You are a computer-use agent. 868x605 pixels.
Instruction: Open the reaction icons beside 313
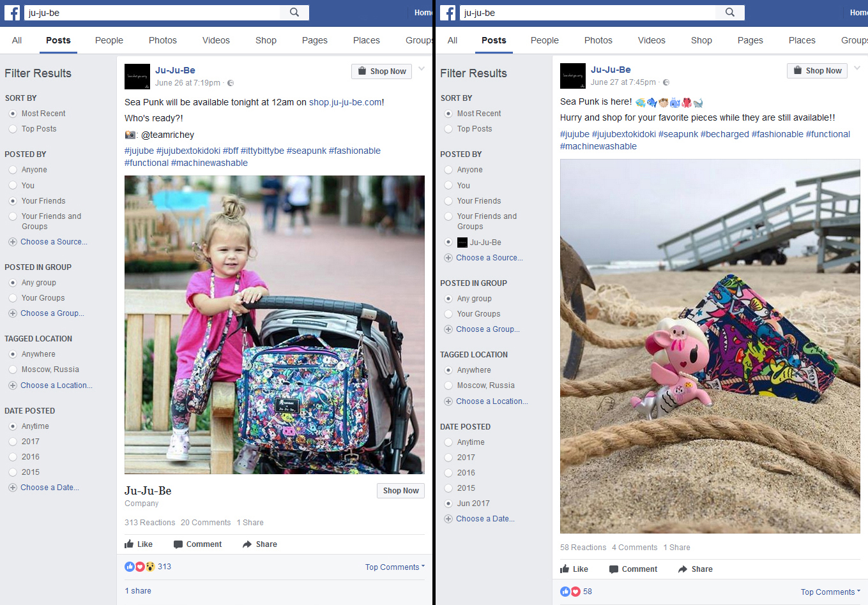[x=140, y=567]
